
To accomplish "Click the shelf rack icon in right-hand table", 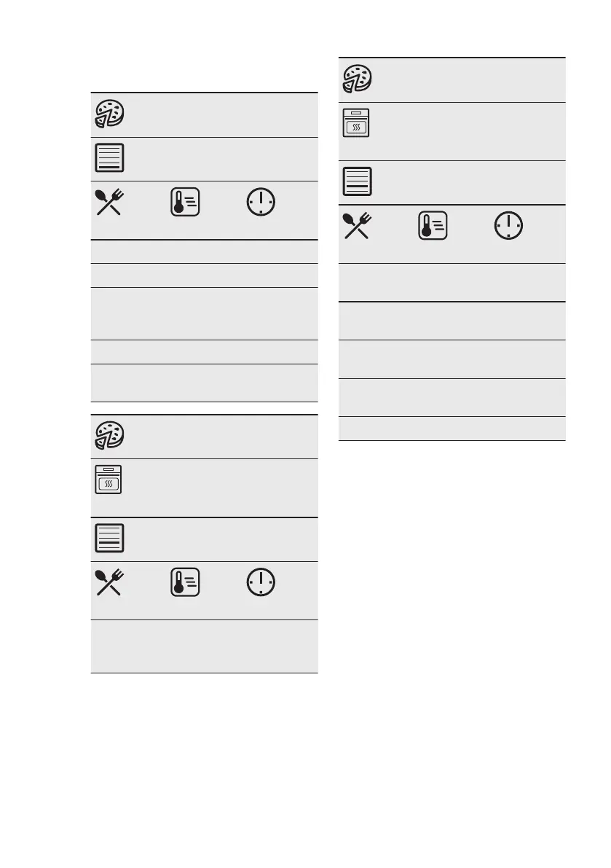I will pos(357,181).
